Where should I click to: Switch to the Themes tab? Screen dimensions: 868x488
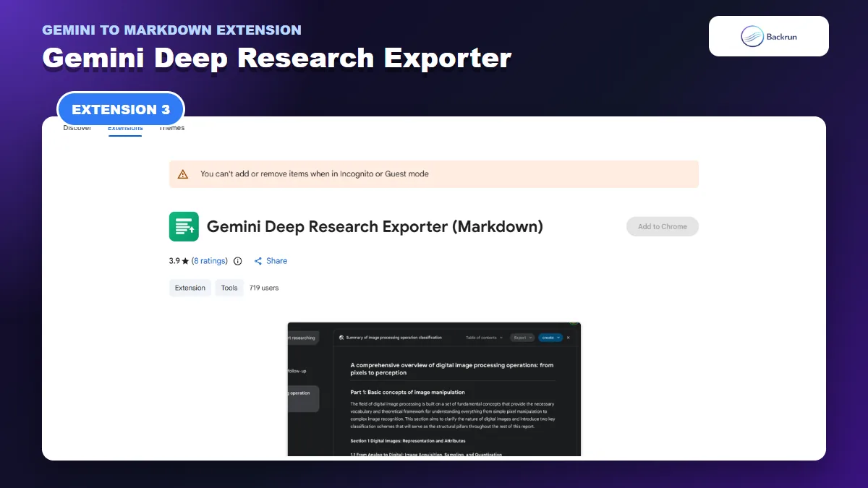coord(171,128)
